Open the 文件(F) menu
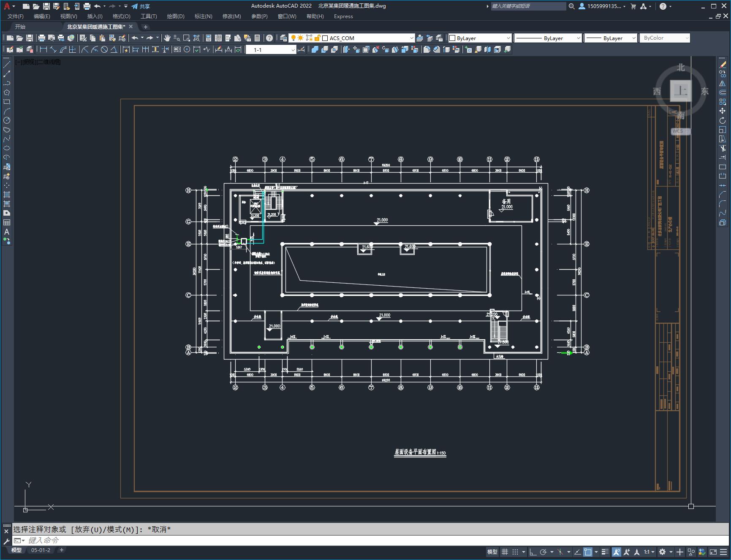Viewport: 731px width, 560px height. coord(16,16)
